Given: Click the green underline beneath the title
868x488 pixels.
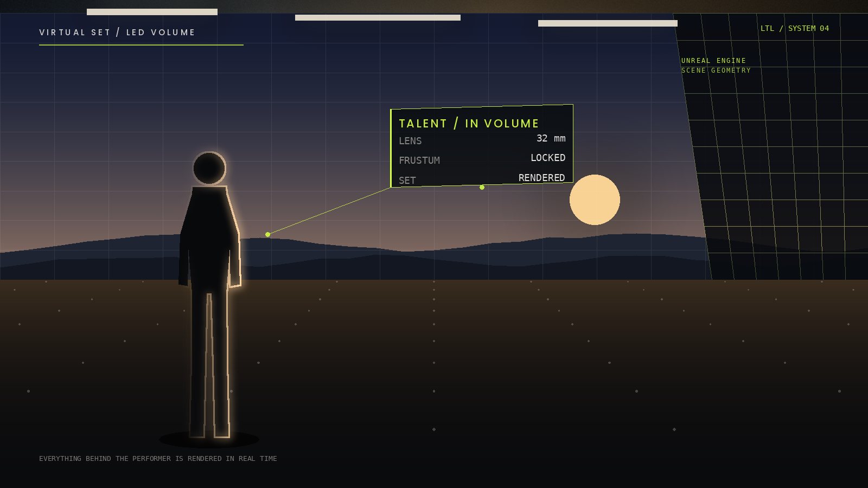Looking at the screenshot, I should click(x=141, y=45).
